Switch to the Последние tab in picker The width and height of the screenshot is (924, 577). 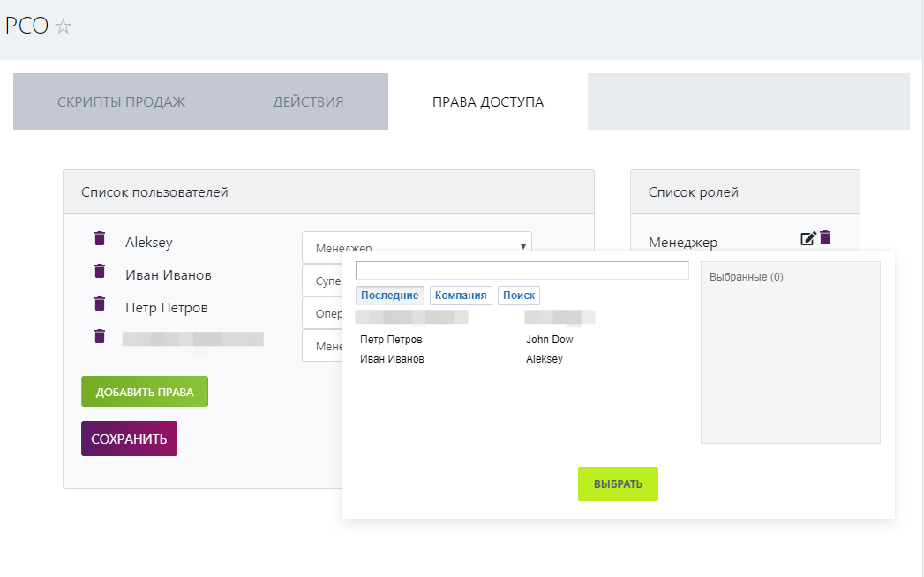click(x=389, y=296)
